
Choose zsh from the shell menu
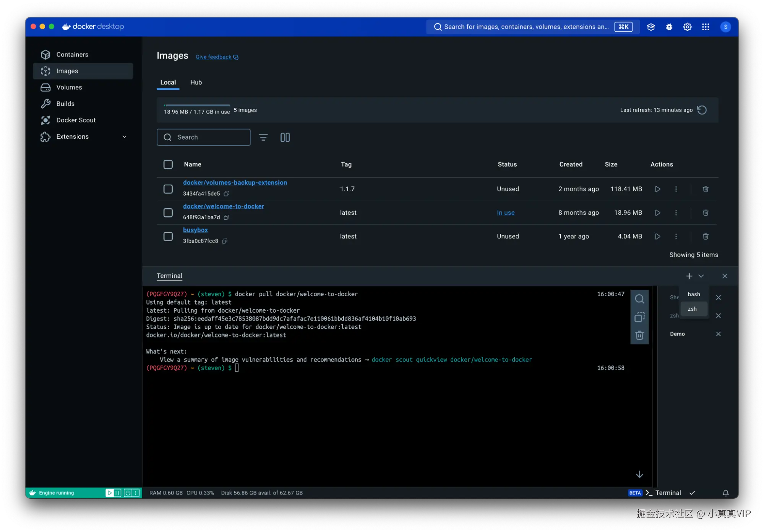(x=692, y=309)
